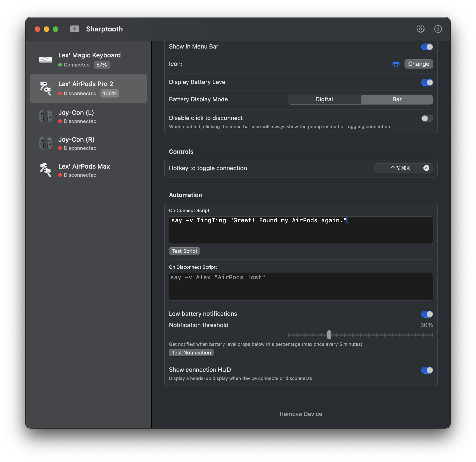Select the Joy-Con (L) controller icon
Viewport: 476px width, 462px height.
(45, 116)
